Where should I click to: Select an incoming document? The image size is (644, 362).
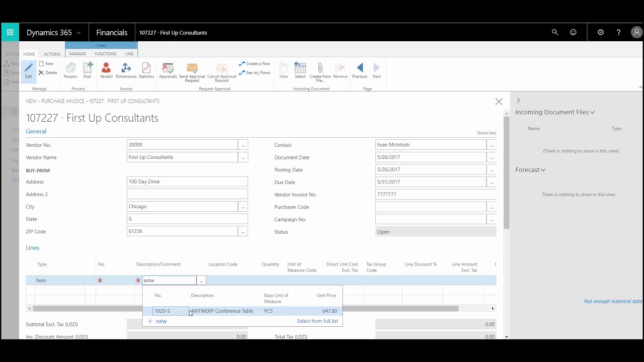pos(300,70)
